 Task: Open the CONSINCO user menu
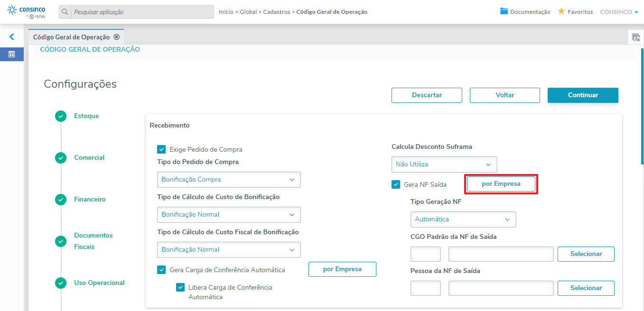point(619,12)
